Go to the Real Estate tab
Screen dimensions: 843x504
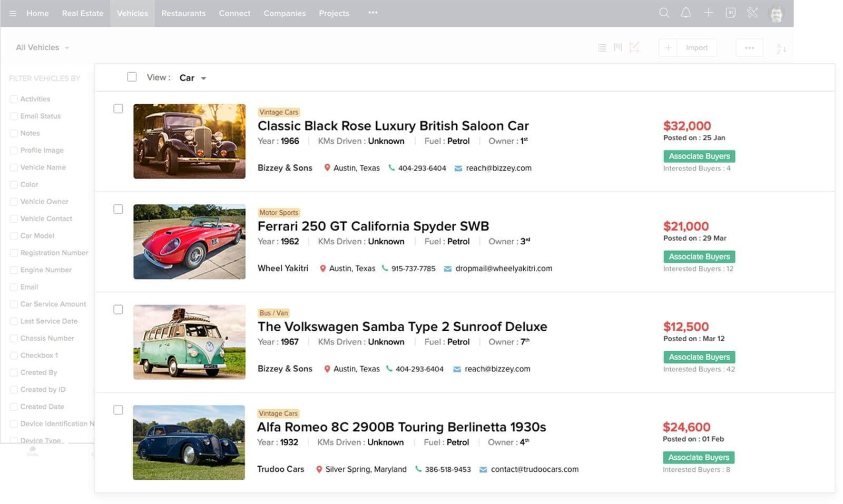click(83, 13)
